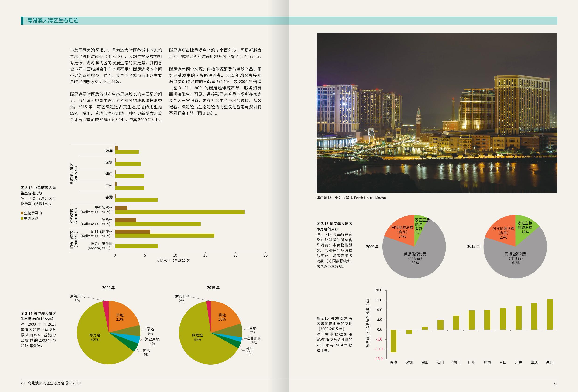Click the Macau night skyline photo
The image size is (578, 392).
coord(437,113)
